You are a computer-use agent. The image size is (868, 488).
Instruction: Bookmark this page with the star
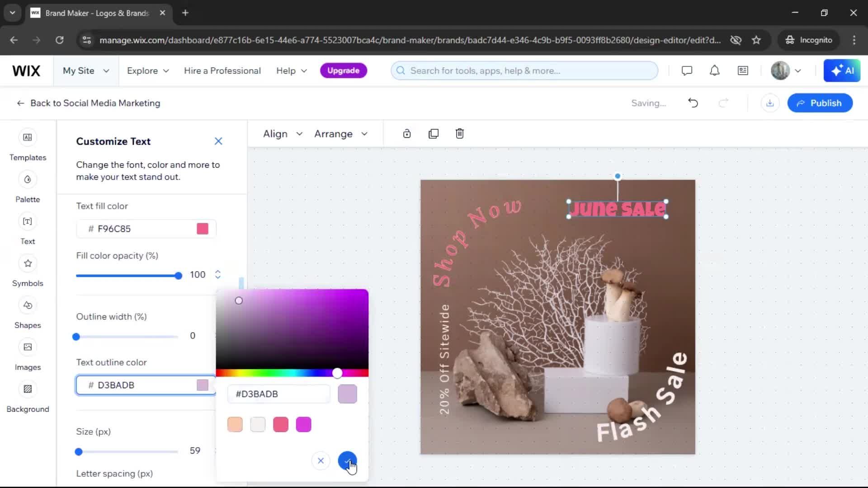756,40
